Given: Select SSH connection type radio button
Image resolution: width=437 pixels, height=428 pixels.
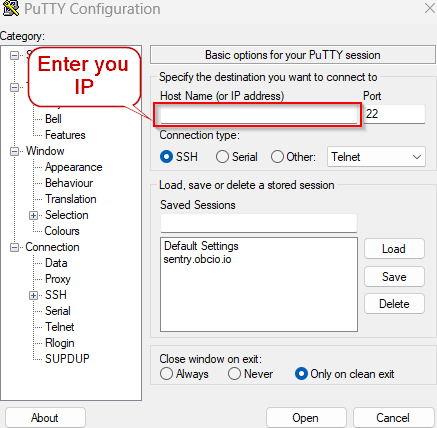Looking at the screenshot, I should (x=166, y=157).
